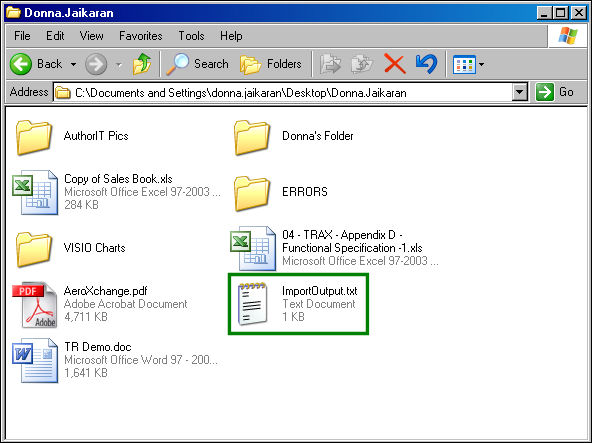
Task: Maximize the Donna.Jaikaran window
Action: tap(561, 13)
